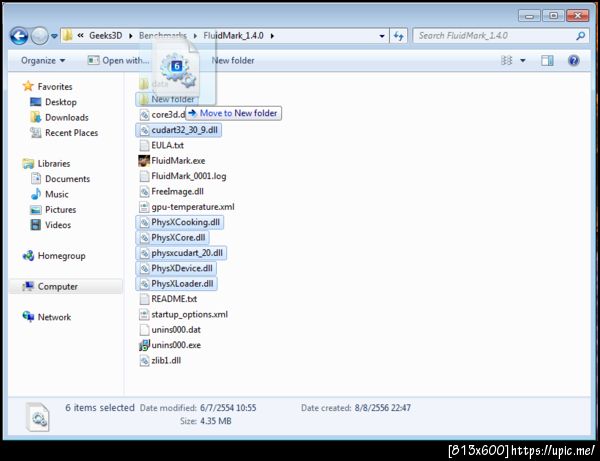Select Network in the navigation pane

point(54,317)
